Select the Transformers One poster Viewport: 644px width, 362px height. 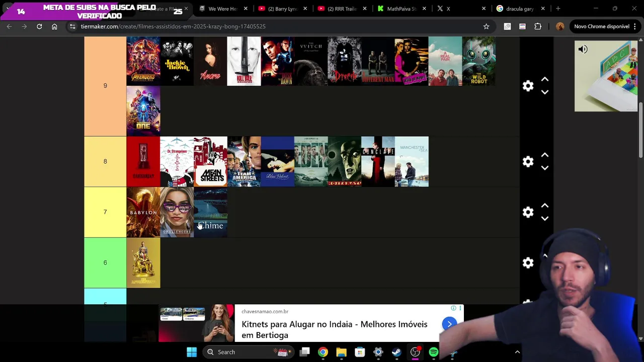point(143,111)
